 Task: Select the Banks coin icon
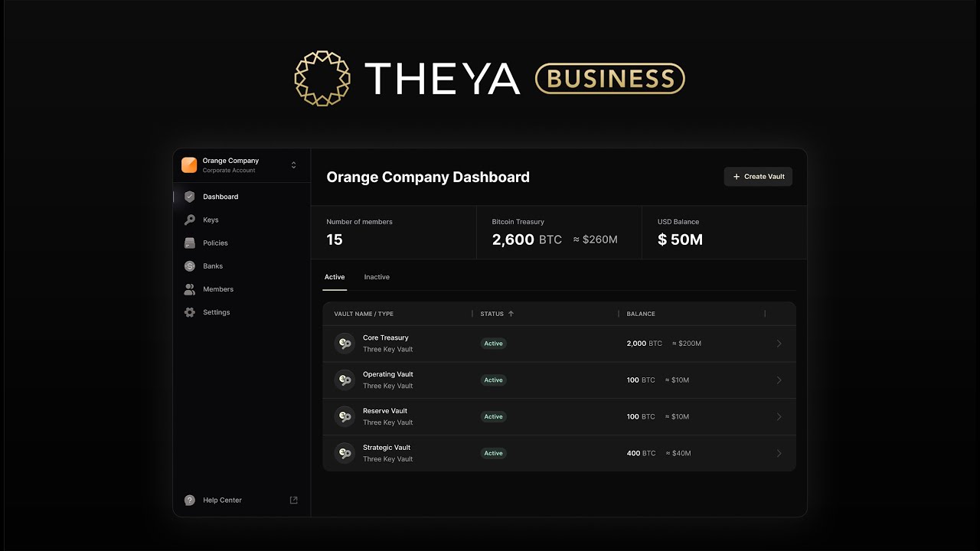coord(190,266)
